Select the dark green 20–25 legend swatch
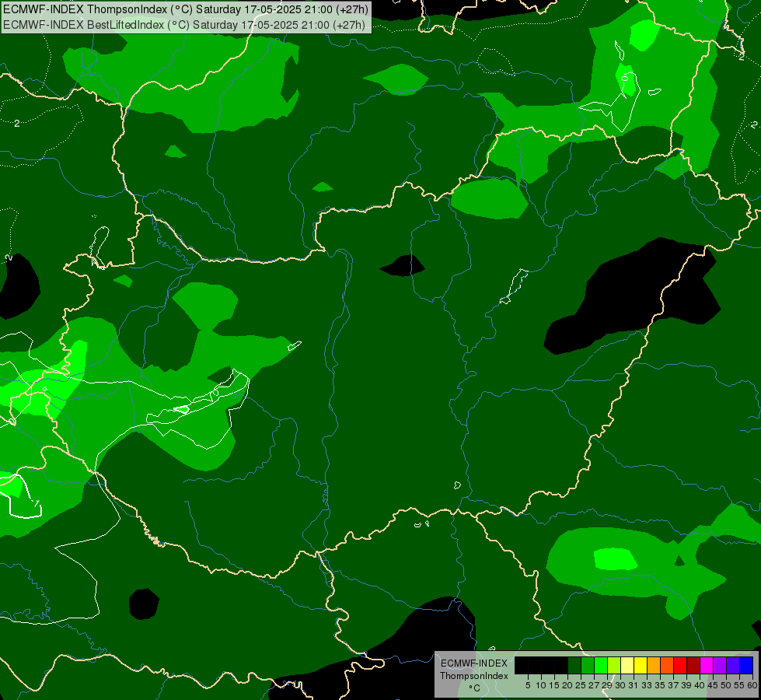 [x=574, y=665]
